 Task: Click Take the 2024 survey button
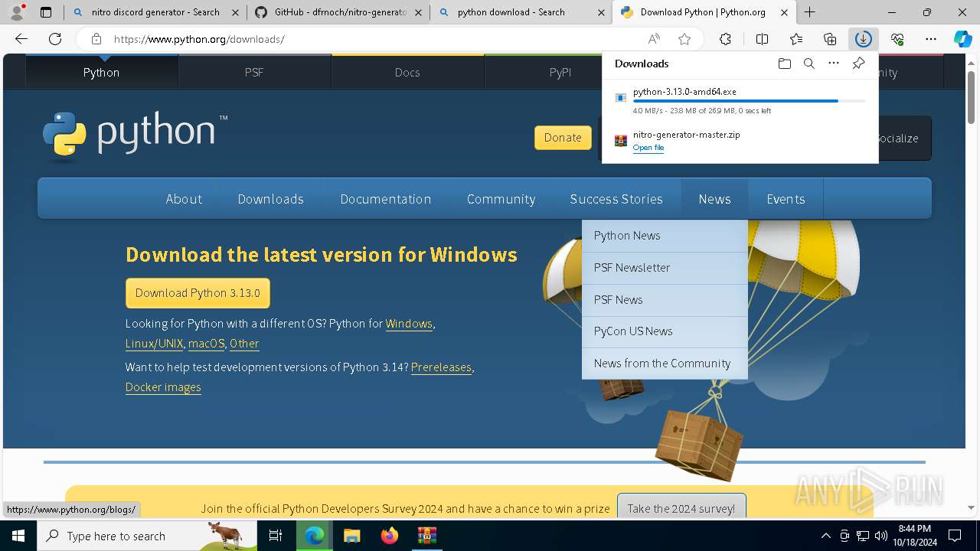[x=681, y=508]
